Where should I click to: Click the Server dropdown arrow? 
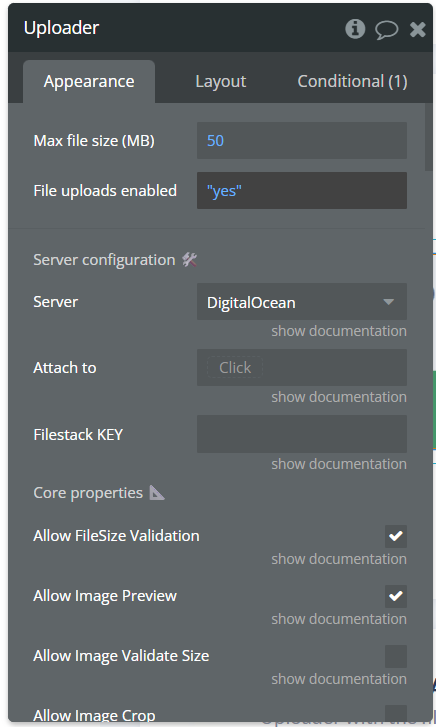click(x=389, y=302)
